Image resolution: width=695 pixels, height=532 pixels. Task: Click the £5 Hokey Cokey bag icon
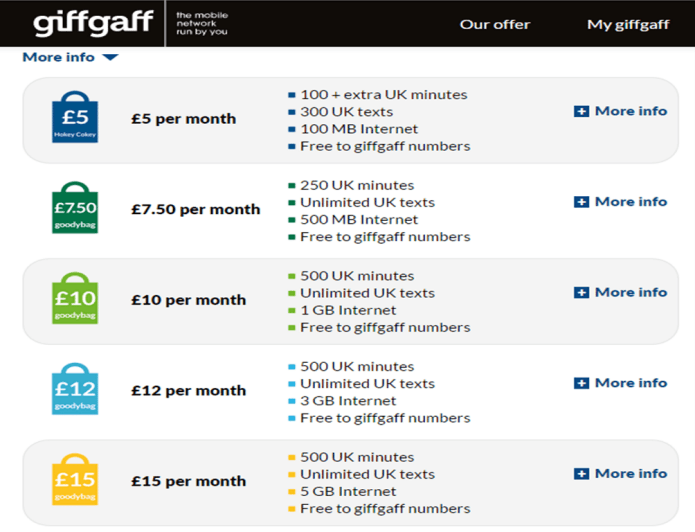click(75, 119)
